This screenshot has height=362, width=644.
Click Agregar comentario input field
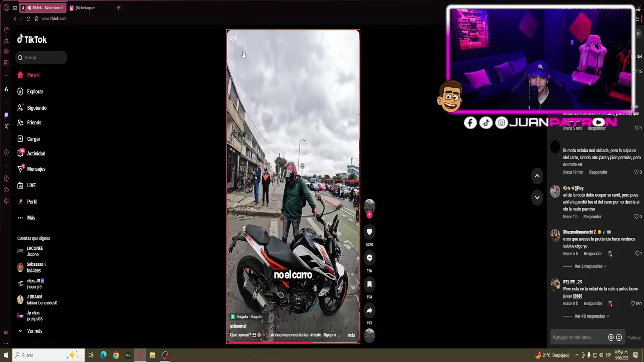pyautogui.click(x=578, y=337)
